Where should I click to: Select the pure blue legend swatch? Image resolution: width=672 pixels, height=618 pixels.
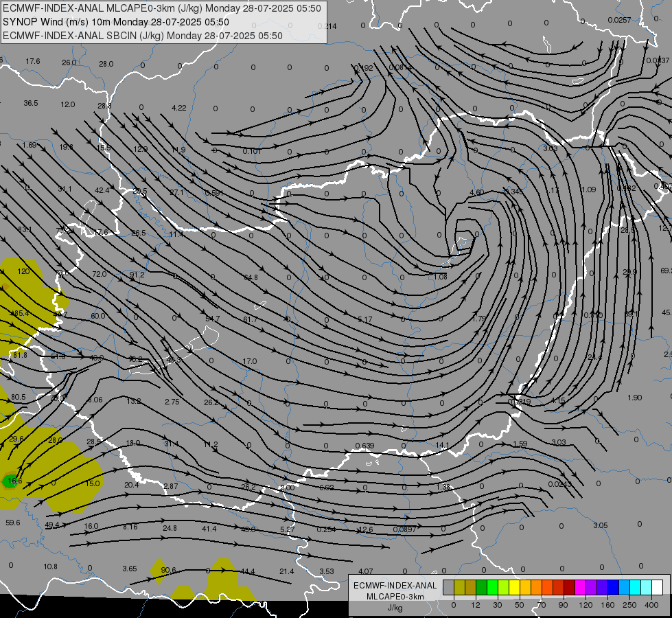[x=613, y=587]
